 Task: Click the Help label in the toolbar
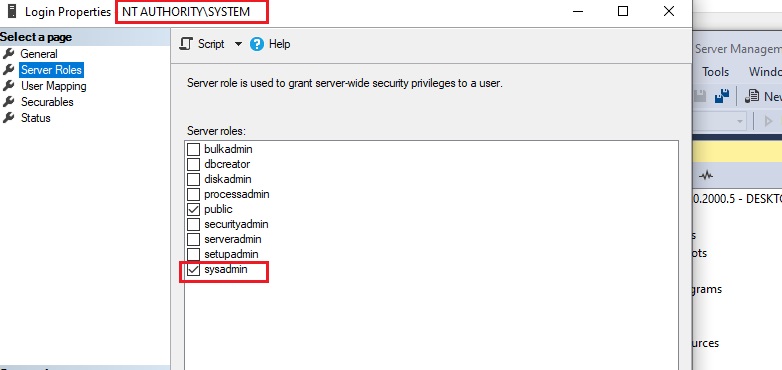pos(279,44)
